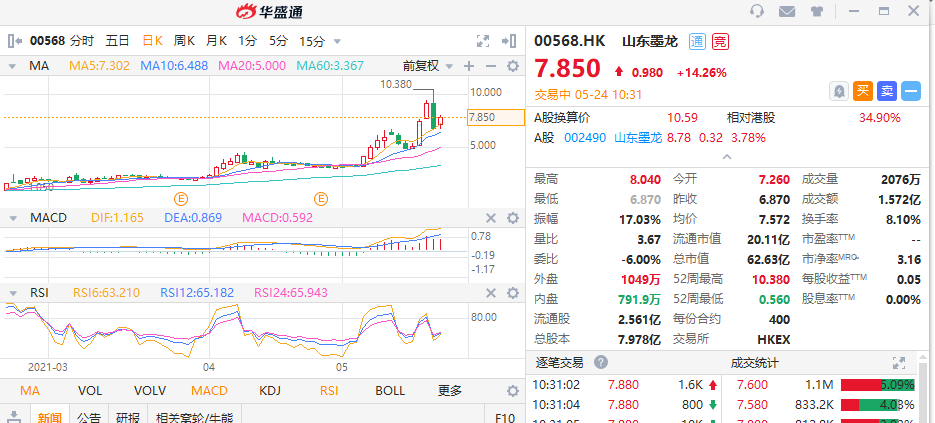Open help icon beside 逐笔交易
The image size is (935, 423).
click(x=601, y=362)
